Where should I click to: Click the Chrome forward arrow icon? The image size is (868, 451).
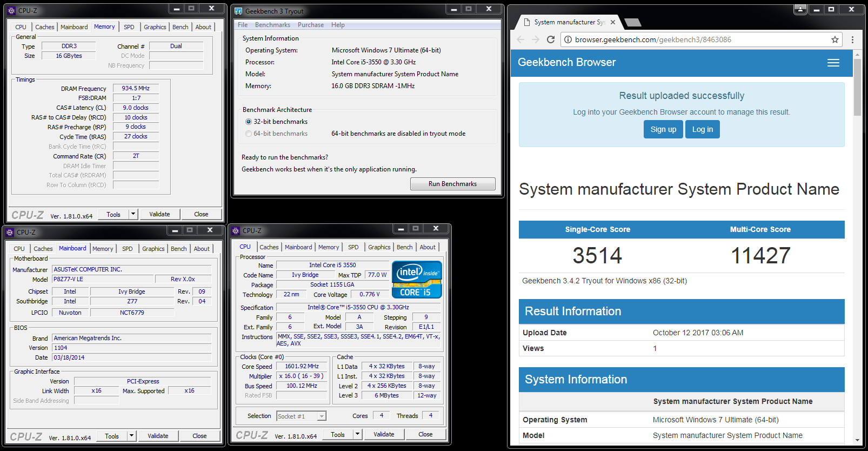tap(536, 39)
